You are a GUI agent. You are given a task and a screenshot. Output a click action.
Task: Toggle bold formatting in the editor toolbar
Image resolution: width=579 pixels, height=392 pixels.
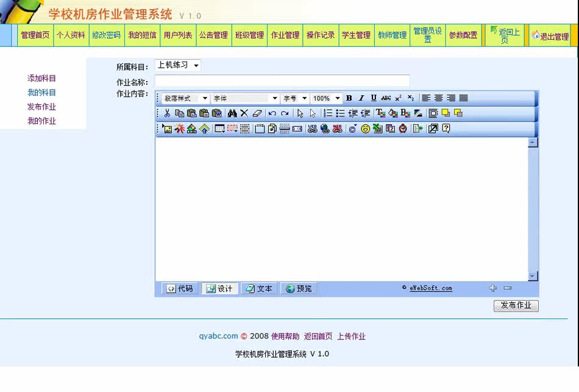click(x=349, y=98)
